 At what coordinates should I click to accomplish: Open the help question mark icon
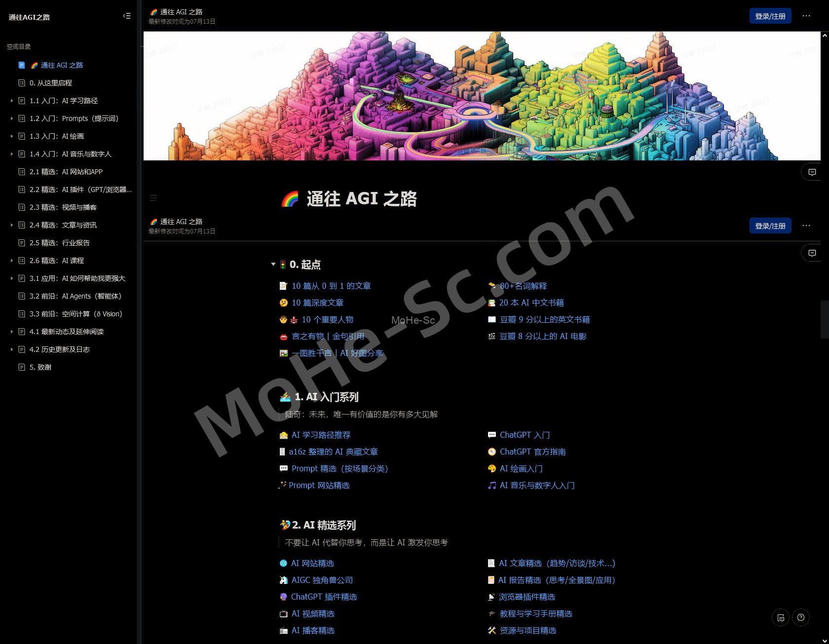[x=801, y=617]
